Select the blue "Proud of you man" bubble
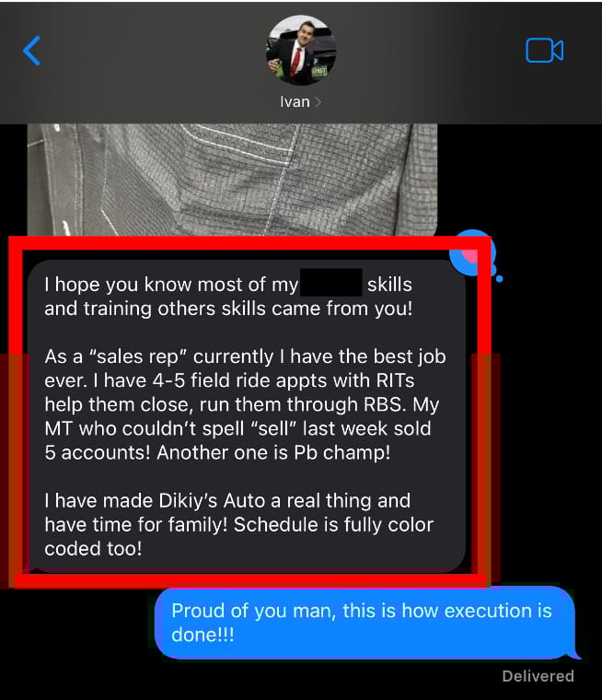Image resolution: width=602 pixels, height=700 pixels. coord(365,624)
